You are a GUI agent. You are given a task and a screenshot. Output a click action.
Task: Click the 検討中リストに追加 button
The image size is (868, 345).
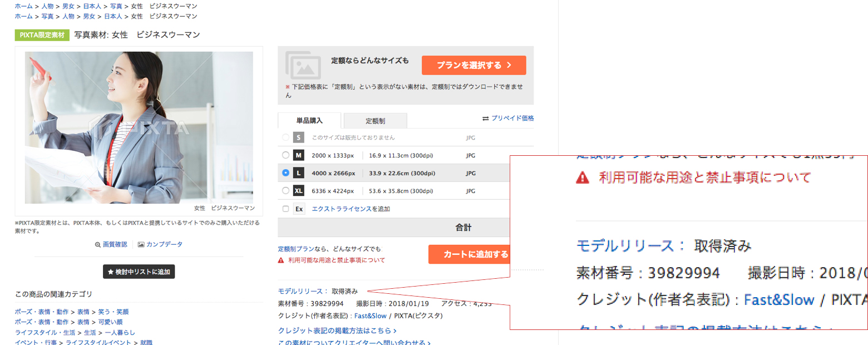[x=139, y=272]
